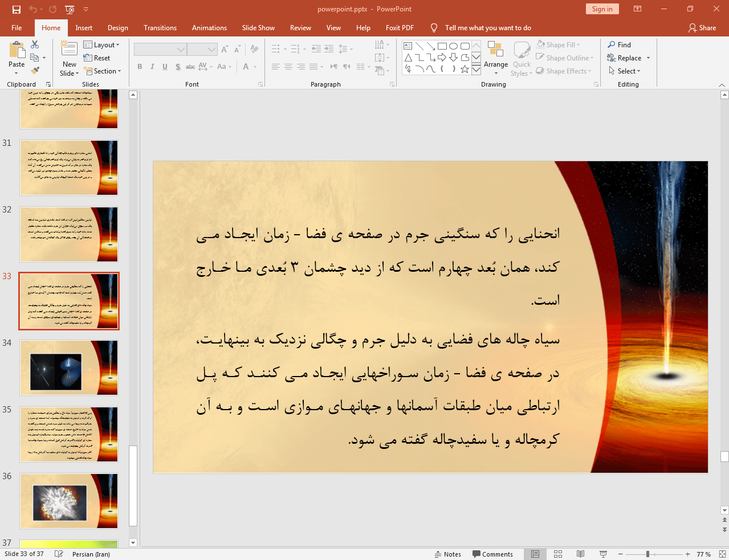The height and width of the screenshot is (560, 729).
Task: Click the Line Spacing icon
Action: 343,49
